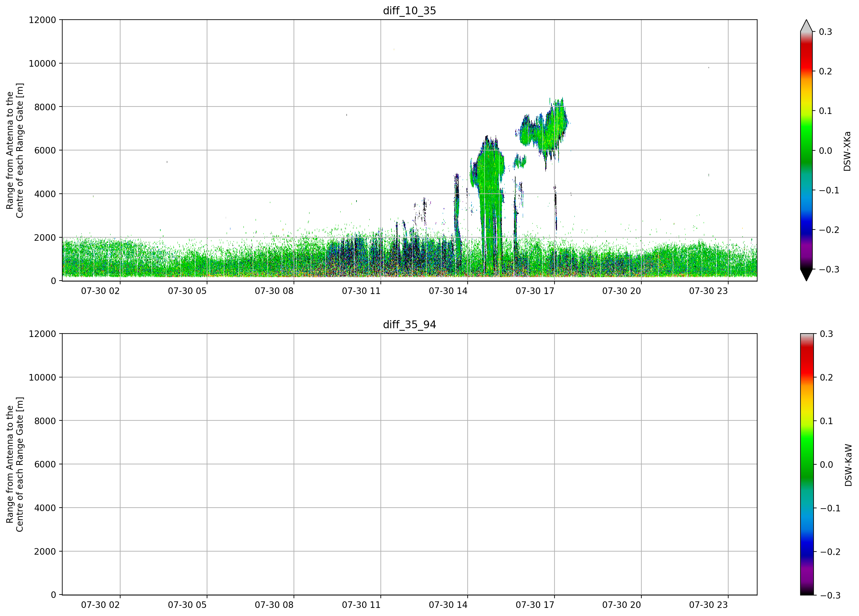Click the "diff_35_94" plot title
This screenshot has width=859, height=616.
409,325
